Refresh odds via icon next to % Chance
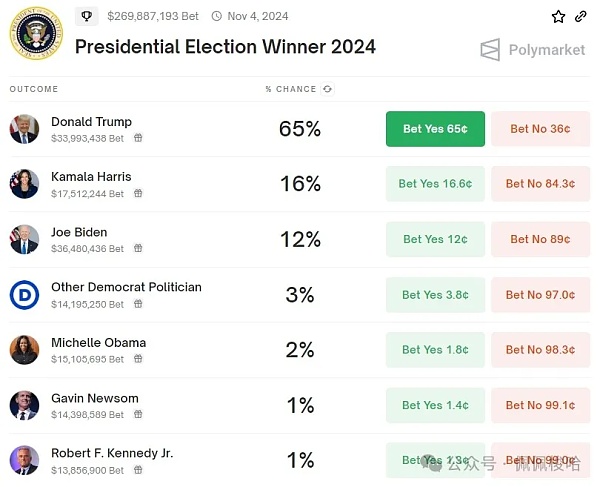The image size is (600, 487). click(327, 89)
